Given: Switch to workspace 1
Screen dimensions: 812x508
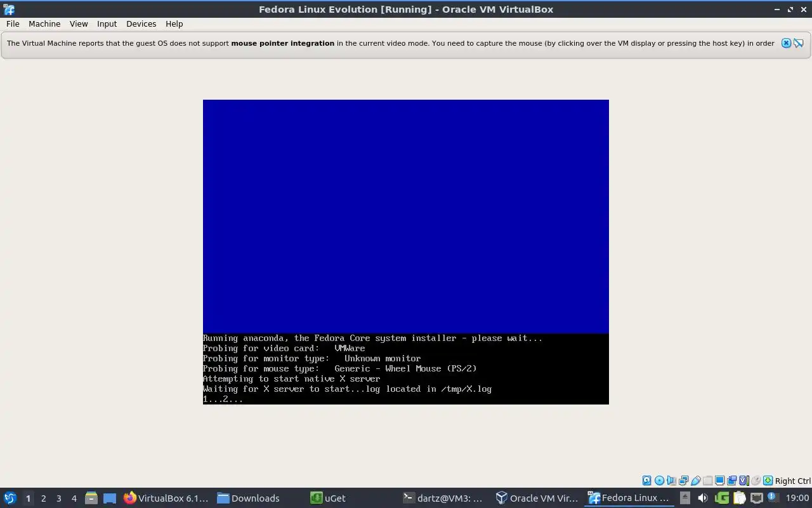Looking at the screenshot, I should click(28, 498).
